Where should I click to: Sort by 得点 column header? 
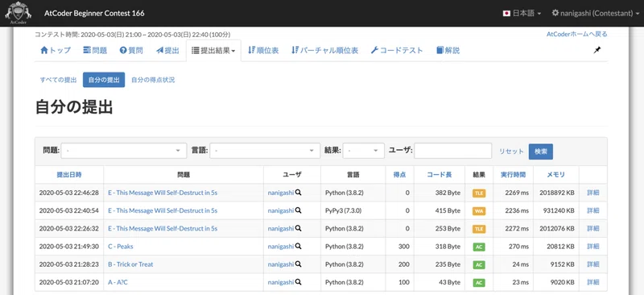(x=399, y=174)
